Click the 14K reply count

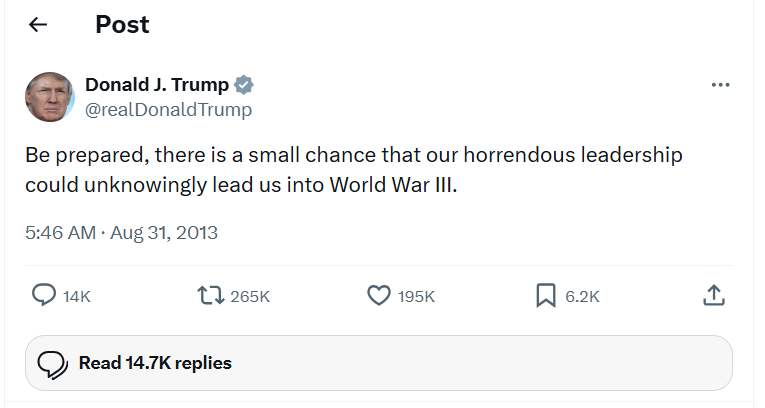(77, 296)
